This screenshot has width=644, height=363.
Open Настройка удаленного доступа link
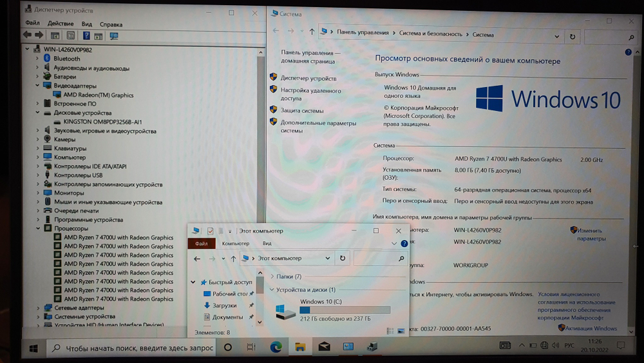[x=310, y=94]
